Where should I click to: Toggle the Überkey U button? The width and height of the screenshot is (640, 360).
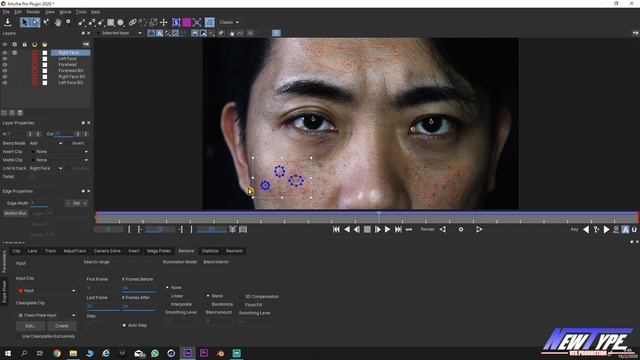pyautogui.click(x=634, y=230)
